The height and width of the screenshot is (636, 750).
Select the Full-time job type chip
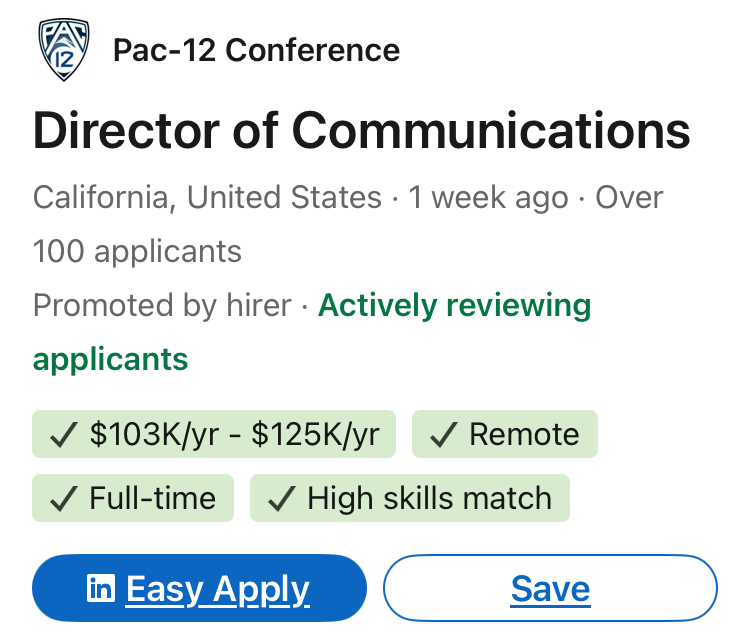click(x=133, y=498)
